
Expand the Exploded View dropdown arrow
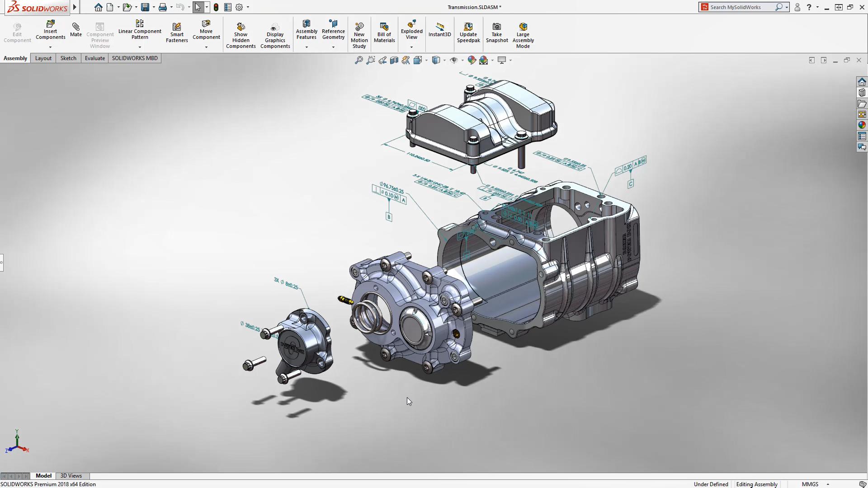(x=411, y=47)
